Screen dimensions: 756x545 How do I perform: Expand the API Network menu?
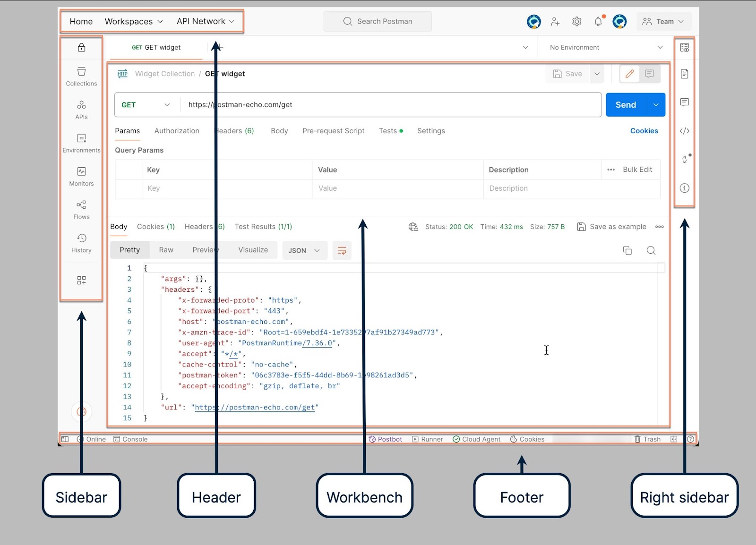(x=206, y=21)
